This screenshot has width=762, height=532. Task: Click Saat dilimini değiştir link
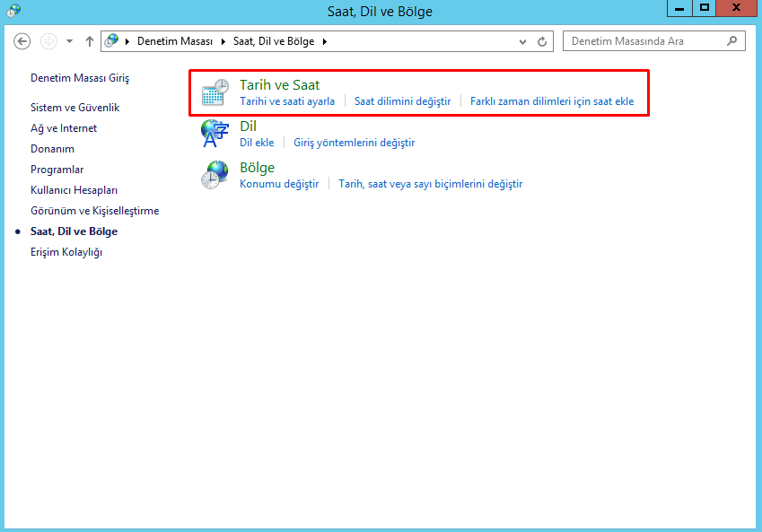[x=402, y=101]
